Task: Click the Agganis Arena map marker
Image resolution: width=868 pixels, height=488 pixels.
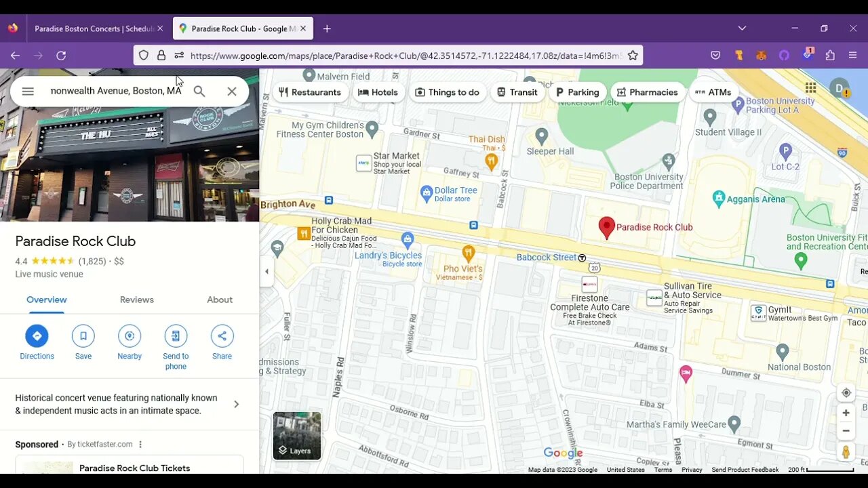Action: (719, 199)
